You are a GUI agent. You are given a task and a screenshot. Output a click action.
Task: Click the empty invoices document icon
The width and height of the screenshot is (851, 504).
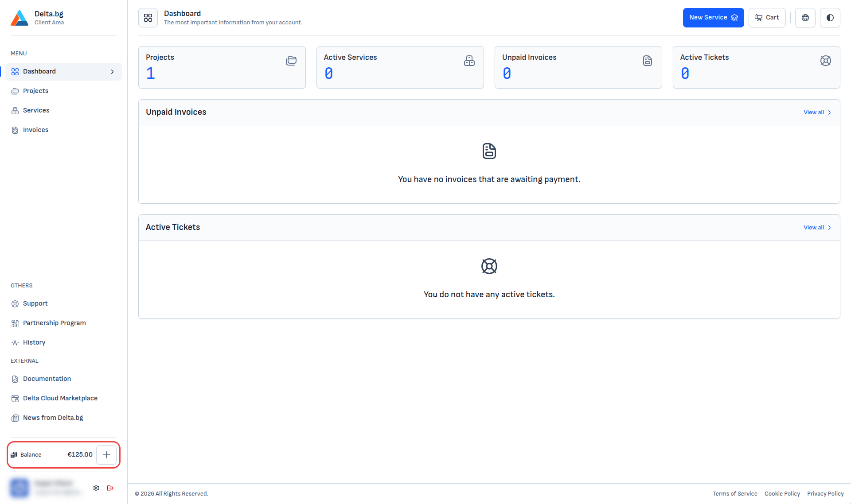coord(489,151)
